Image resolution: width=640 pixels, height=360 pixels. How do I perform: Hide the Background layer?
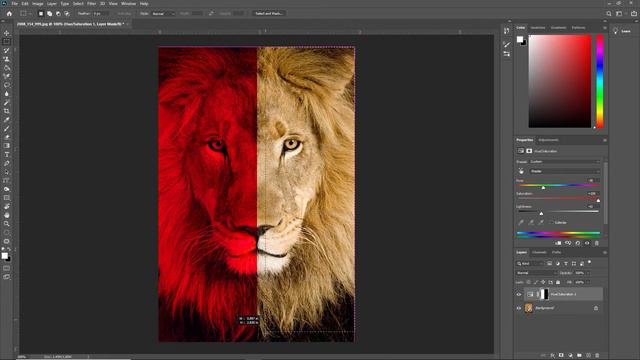pyautogui.click(x=519, y=308)
